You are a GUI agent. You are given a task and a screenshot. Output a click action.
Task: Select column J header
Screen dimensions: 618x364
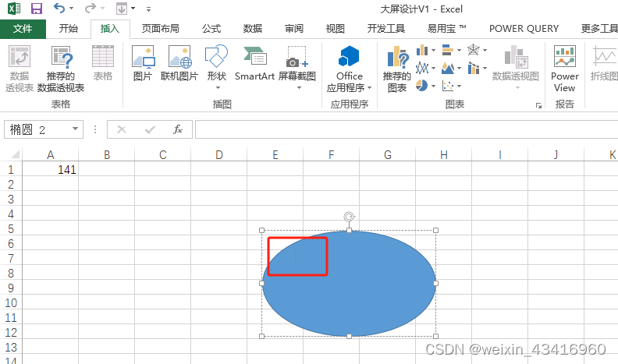pyautogui.click(x=556, y=154)
